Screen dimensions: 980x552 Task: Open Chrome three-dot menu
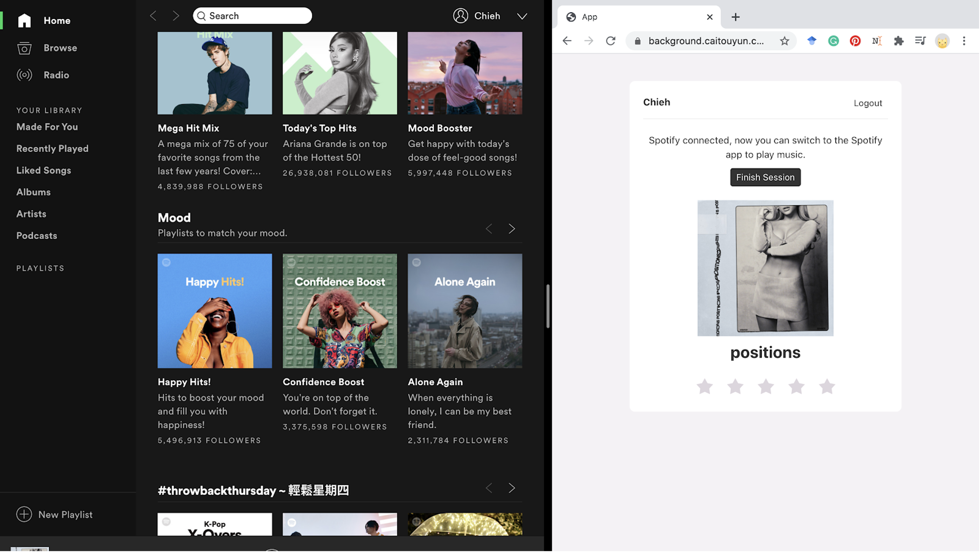(964, 41)
